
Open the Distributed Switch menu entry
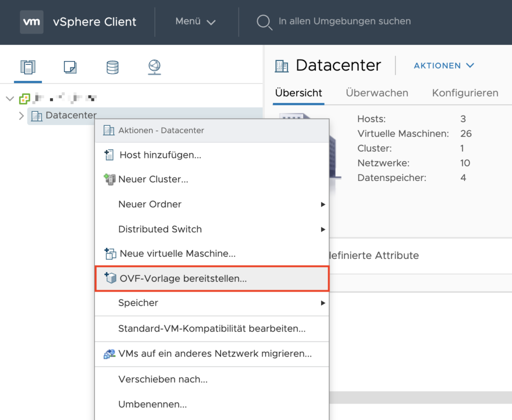pos(212,229)
